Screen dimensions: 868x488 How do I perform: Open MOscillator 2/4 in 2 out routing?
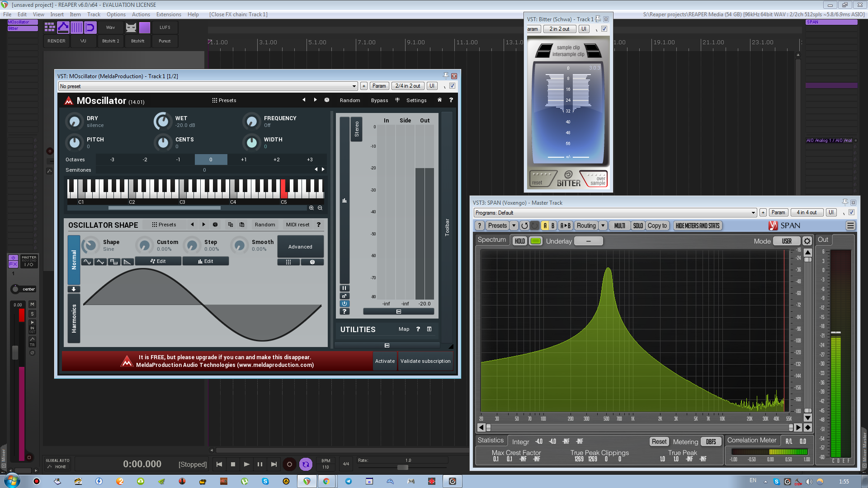pos(408,86)
